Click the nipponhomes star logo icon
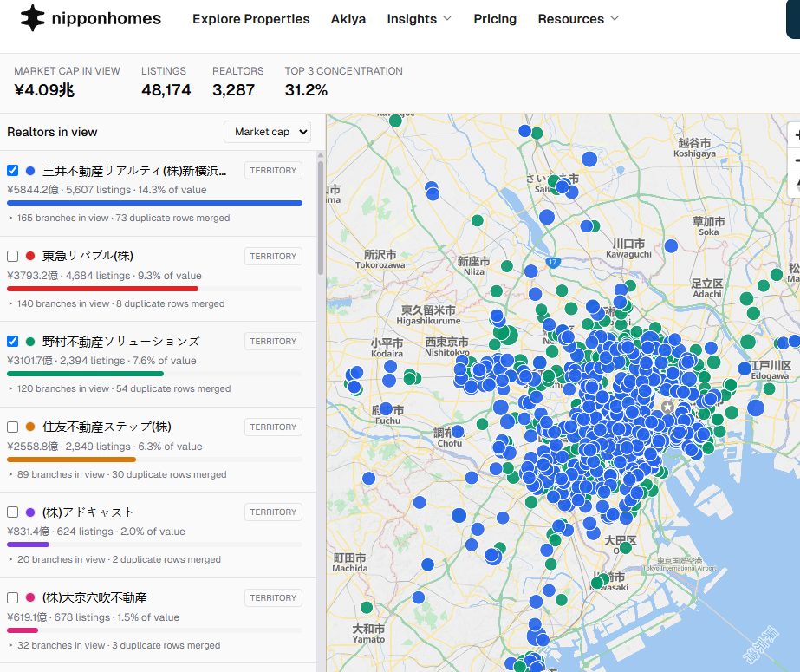Viewport: 800px width, 672px height. (32, 18)
